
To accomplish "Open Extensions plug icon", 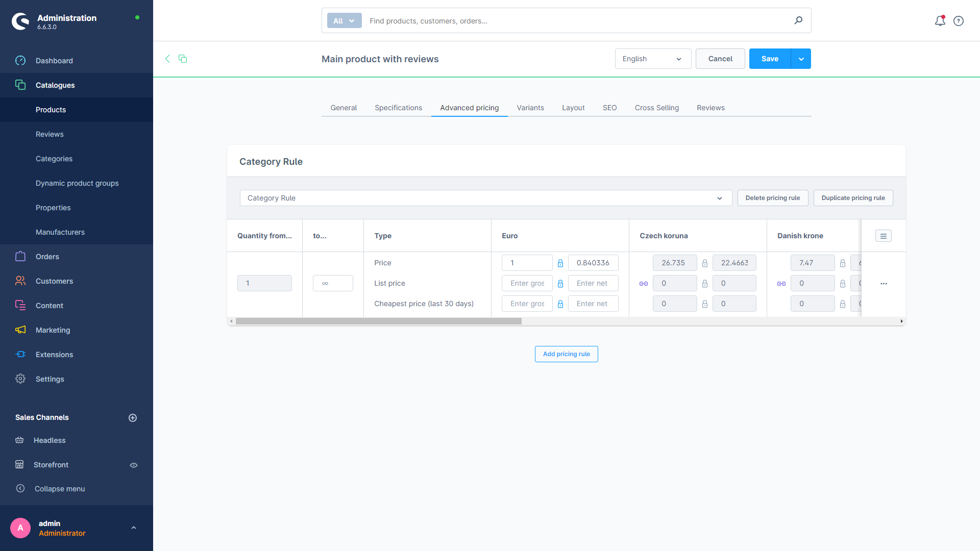I will pyautogui.click(x=20, y=354).
